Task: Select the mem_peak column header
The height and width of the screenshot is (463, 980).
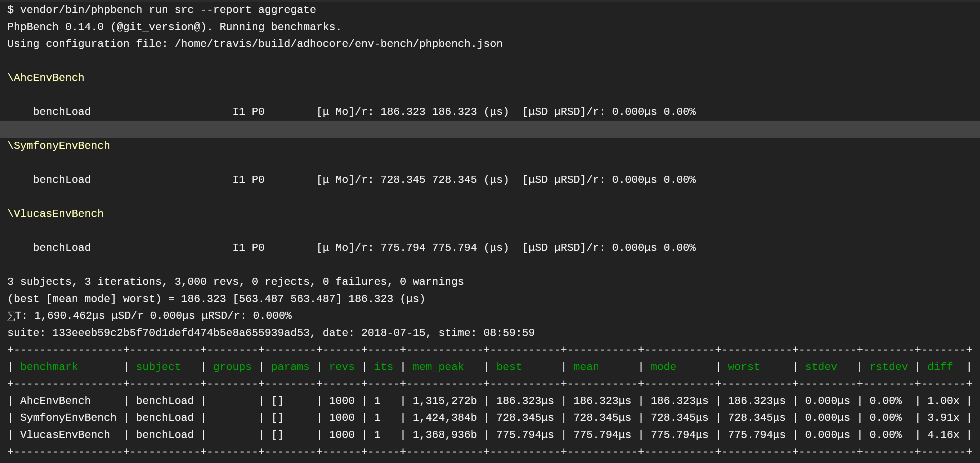Action: (x=438, y=367)
